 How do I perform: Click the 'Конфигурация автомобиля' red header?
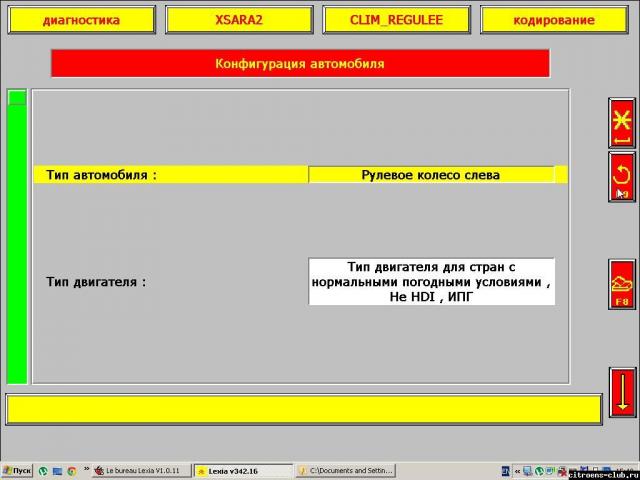(300, 64)
